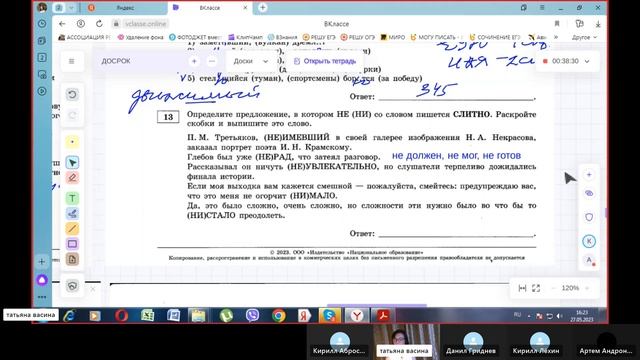The image size is (640, 360).
Task: Open the whiteboard hamburger menu
Action: click(72, 61)
